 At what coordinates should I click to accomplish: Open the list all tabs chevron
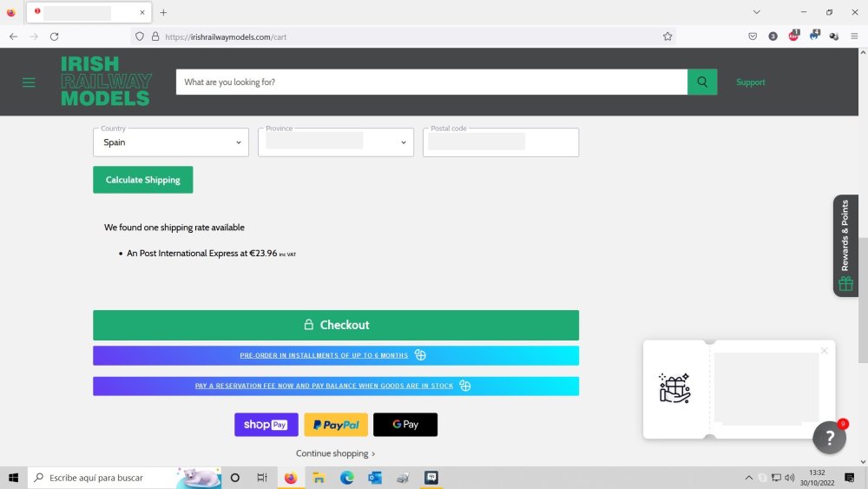click(x=756, y=12)
